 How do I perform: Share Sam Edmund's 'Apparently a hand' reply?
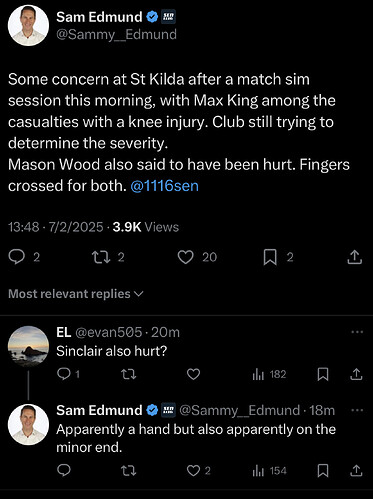point(356,471)
